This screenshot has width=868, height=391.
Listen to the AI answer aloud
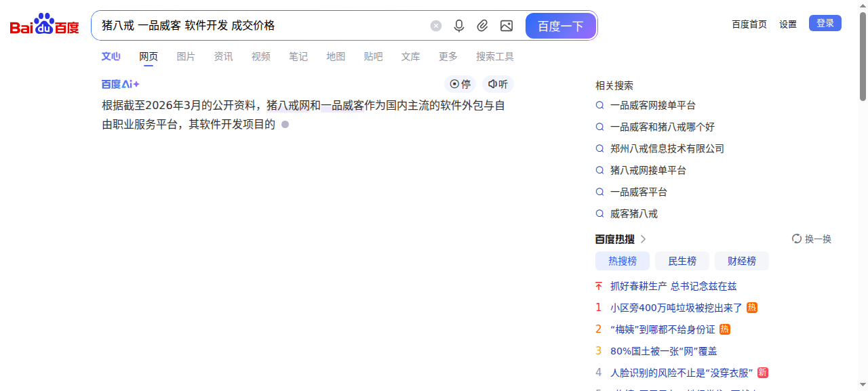[x=498, y=84]
